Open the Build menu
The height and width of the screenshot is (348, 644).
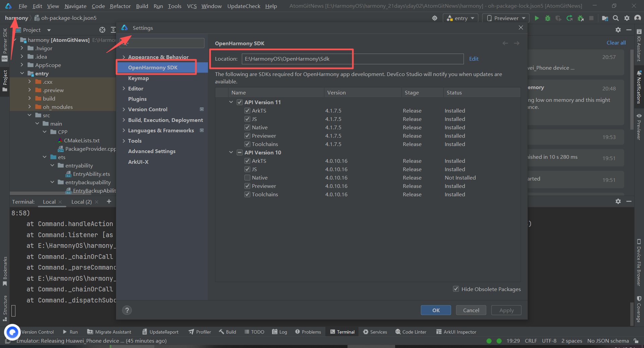142,6
